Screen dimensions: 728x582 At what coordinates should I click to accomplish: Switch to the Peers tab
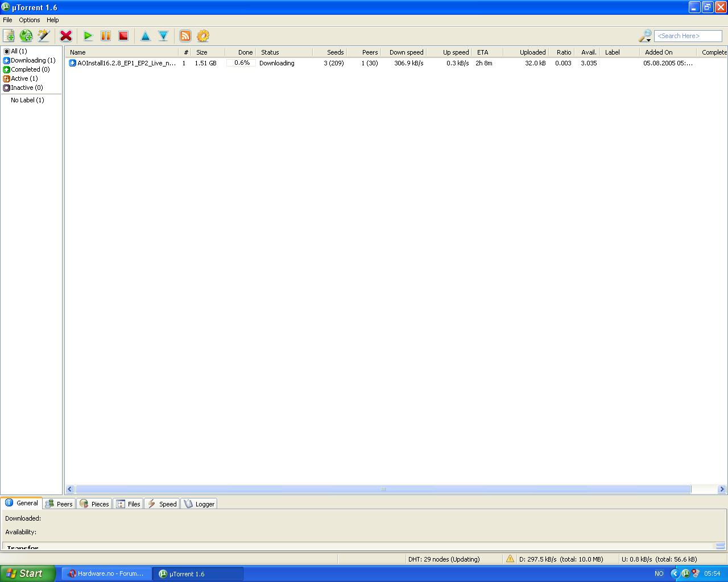(59, 504)
